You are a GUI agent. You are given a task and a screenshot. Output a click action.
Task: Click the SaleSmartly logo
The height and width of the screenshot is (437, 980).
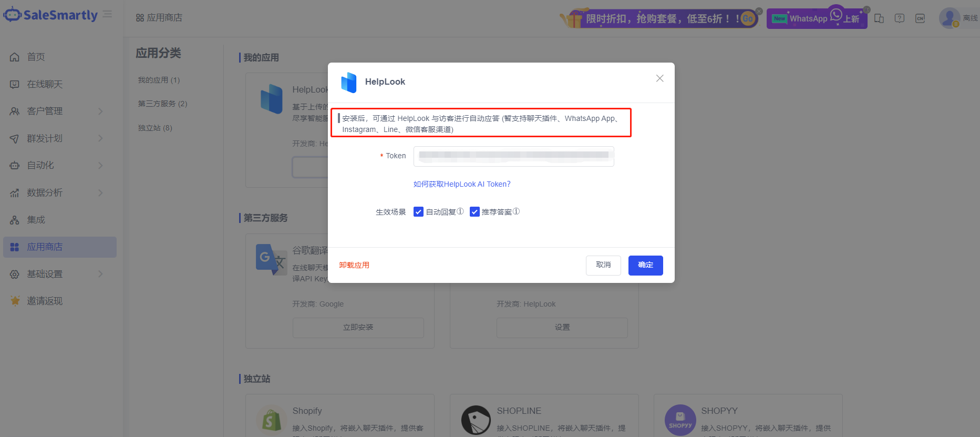tap(50, 15)
